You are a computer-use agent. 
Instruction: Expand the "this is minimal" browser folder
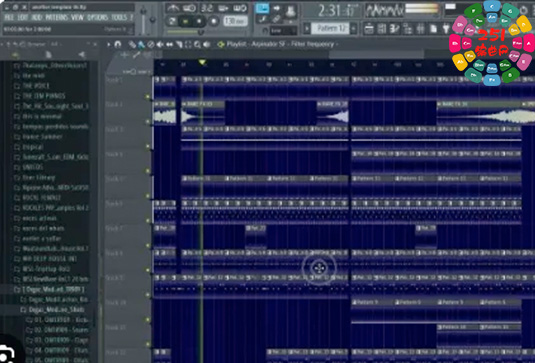pyautogui.click(x=38, y=116)
